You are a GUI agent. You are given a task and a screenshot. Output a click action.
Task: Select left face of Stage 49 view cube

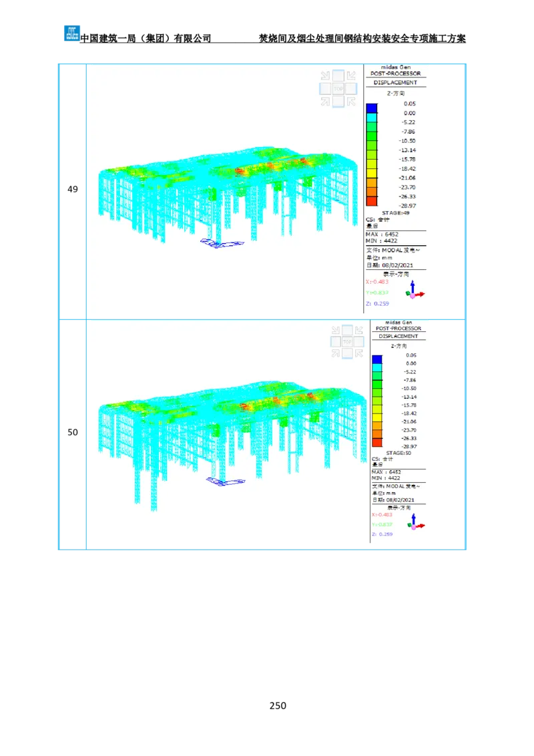click(x=326, y=88)
